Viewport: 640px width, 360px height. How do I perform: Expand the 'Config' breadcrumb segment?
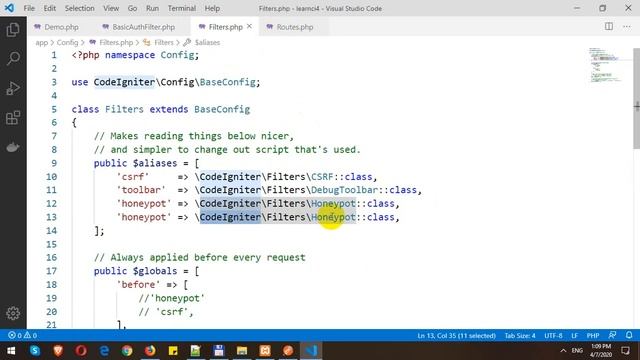pos(67,42)
